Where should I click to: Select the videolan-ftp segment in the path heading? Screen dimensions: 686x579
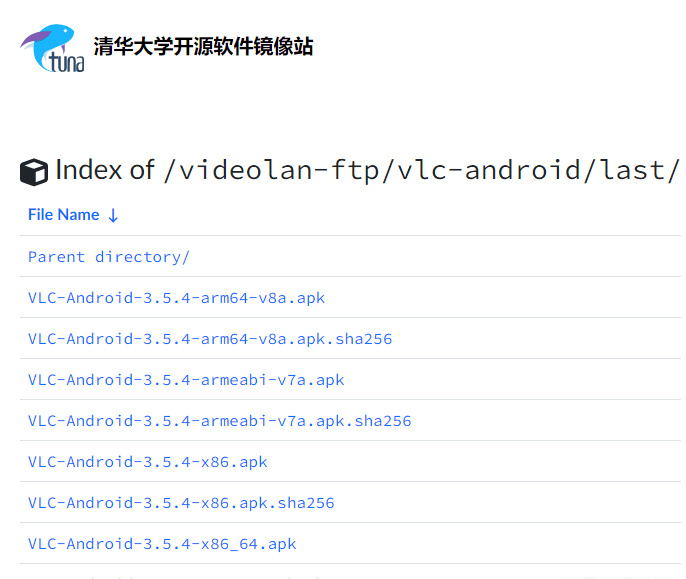pos(277,170)
